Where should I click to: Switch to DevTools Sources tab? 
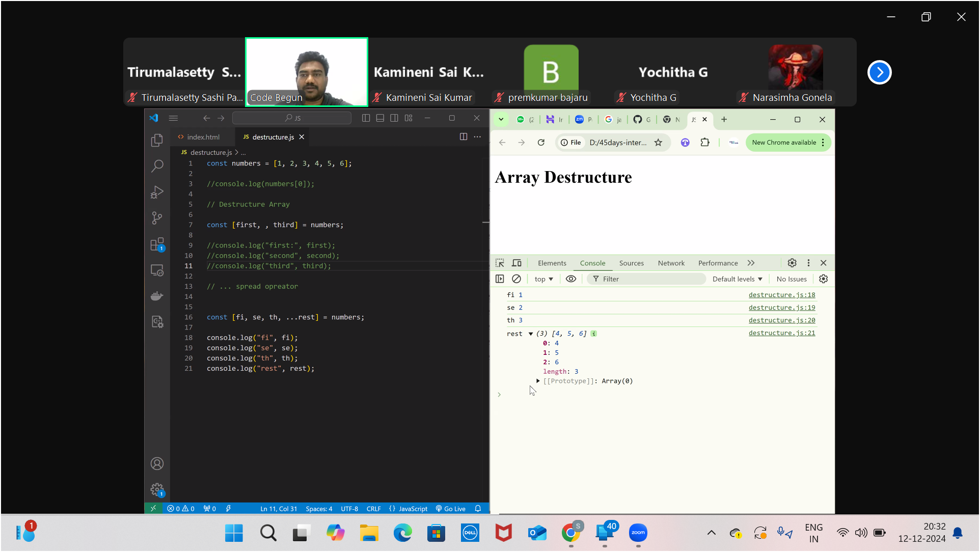pos(631,263)
